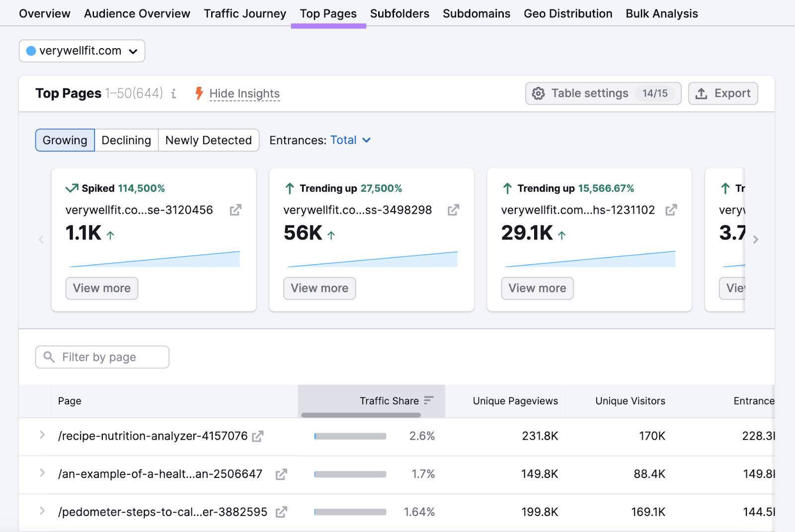The height and width of the screenshot is (532, 795).
Task: Change Entrances from Total dropdown
Action: click(350, 140)
